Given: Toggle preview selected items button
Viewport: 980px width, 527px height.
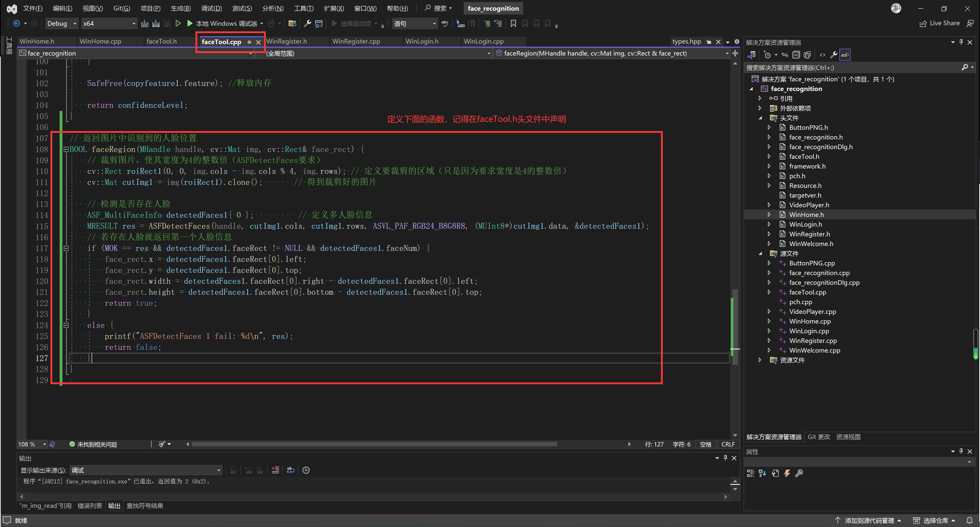Looking at the screenshot, I should (x=844, y=55).
